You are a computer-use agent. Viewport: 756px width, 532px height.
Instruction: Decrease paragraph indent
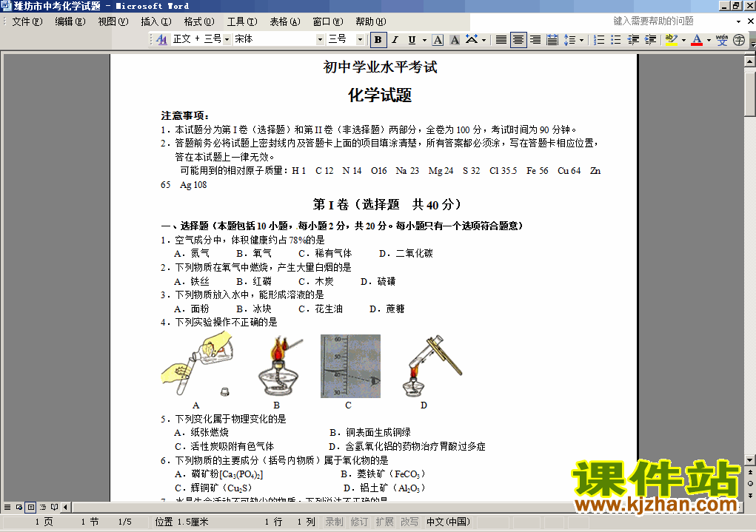tap(633, 39)
